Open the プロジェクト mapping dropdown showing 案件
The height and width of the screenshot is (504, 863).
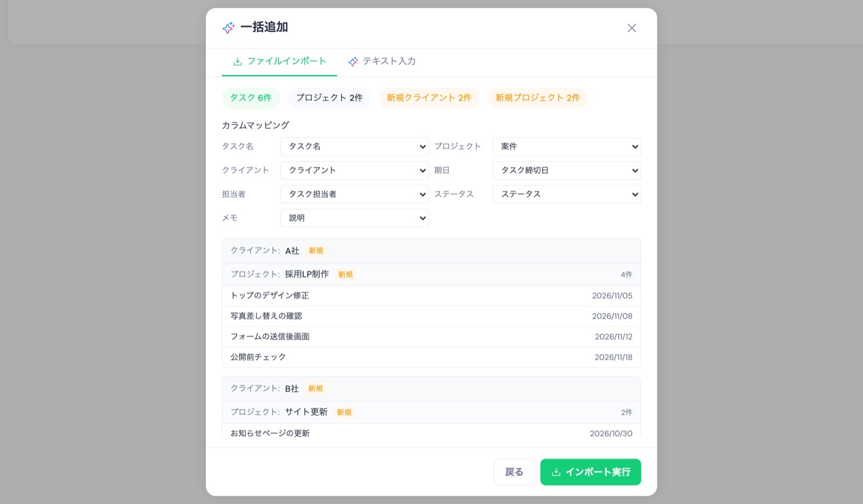coord(567,147)
